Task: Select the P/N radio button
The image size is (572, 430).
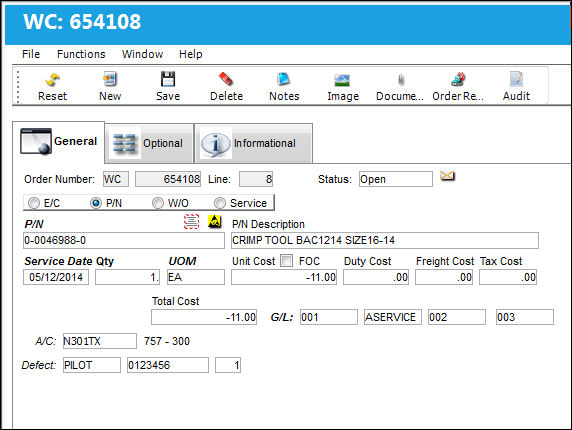Action: coord(96,203)
